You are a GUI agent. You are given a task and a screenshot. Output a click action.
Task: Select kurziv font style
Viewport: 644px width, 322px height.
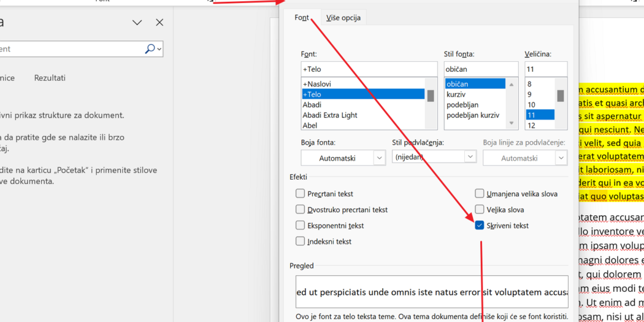(475, 94)
